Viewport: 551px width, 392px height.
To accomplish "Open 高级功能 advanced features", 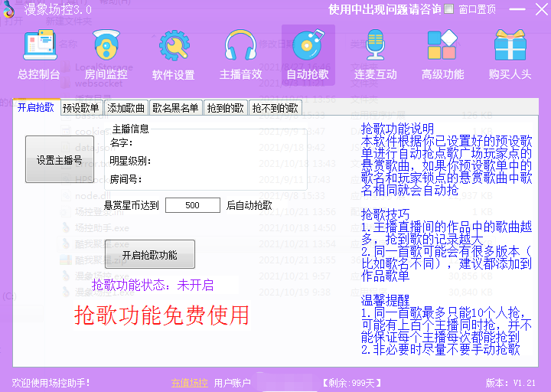I will 443,54.
